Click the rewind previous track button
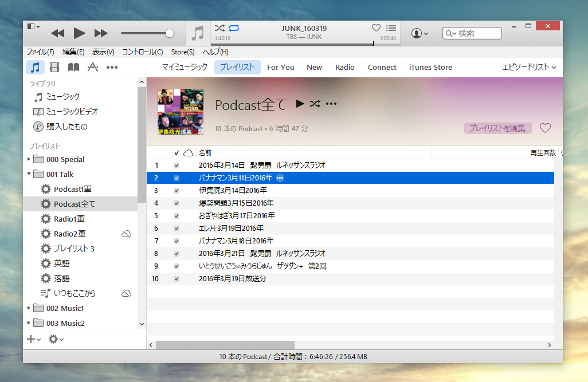This screenshot has height=382, width=588. click(58, 33)
